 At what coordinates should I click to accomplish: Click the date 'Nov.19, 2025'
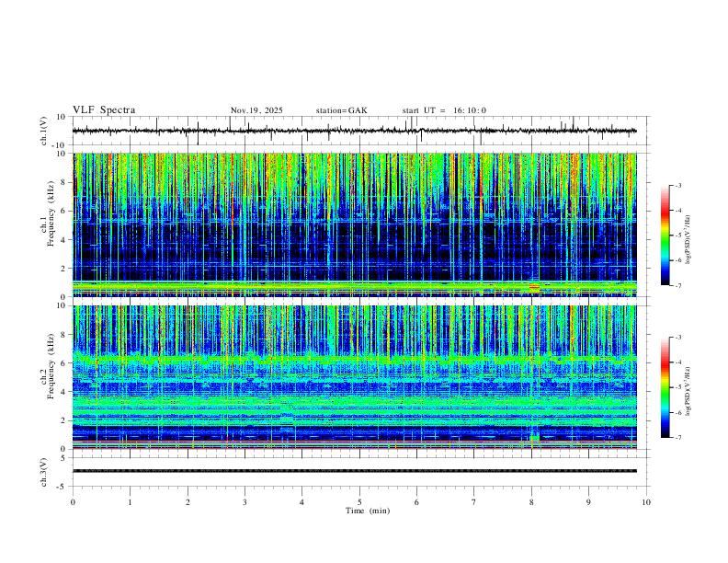pyautogui.click(x=256, y=110)
